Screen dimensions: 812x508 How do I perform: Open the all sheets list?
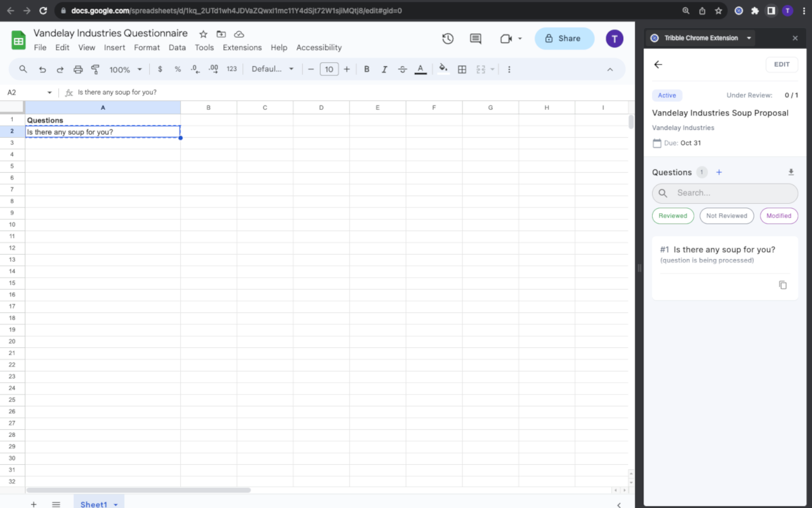coord(56,504)
